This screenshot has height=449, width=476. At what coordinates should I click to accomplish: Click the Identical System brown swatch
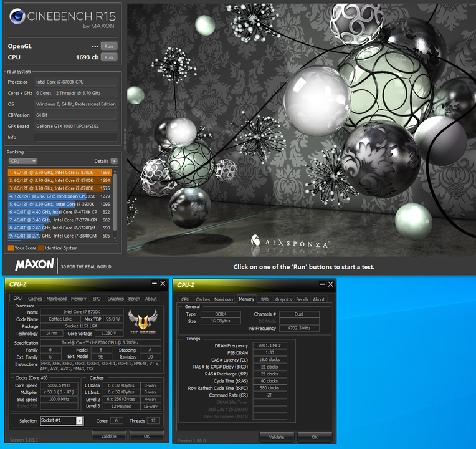pos(40,248)
